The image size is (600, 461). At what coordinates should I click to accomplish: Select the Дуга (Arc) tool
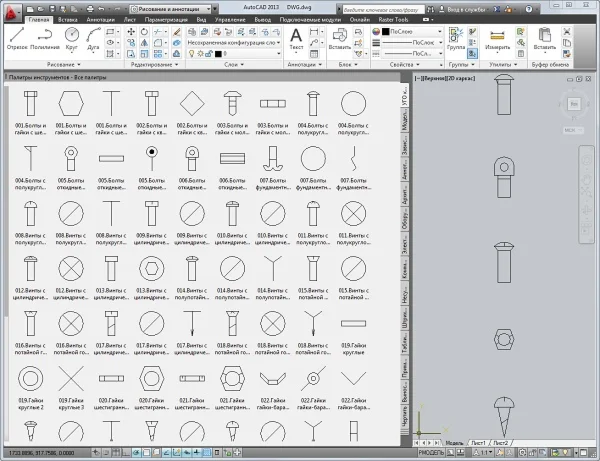[94, 38]
